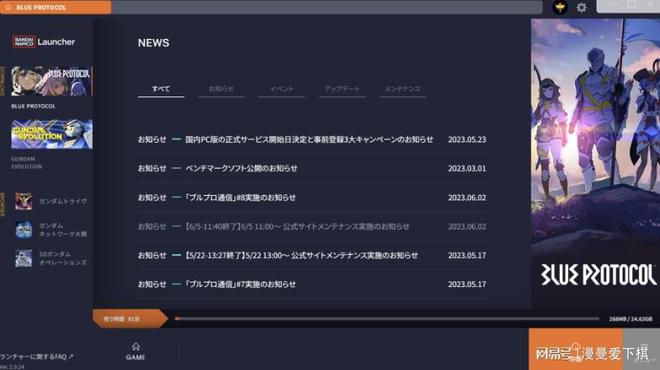Open the 「ブルプロ通信」#7実施のお知らせ news item
660x370 pixels.
point(312,285)
